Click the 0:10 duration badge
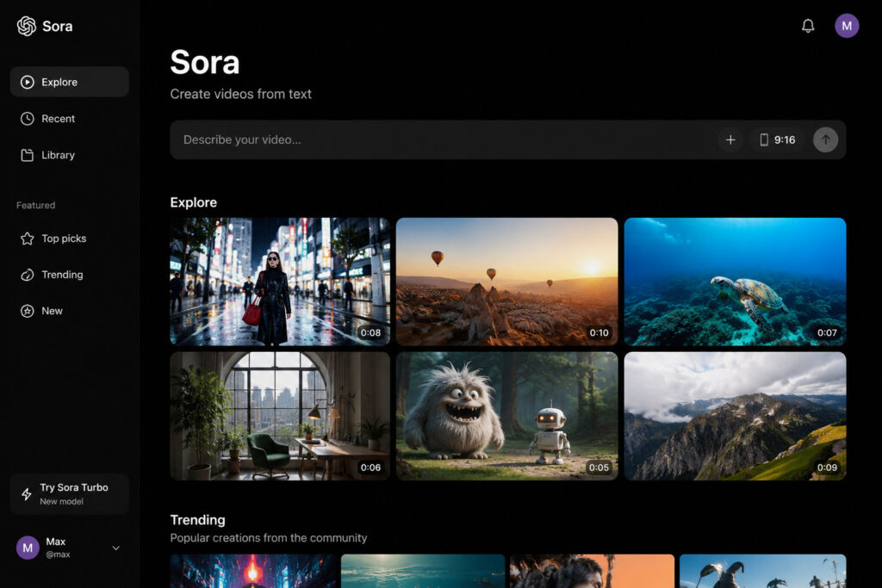882x588 pixels. (x=599, y=333)
